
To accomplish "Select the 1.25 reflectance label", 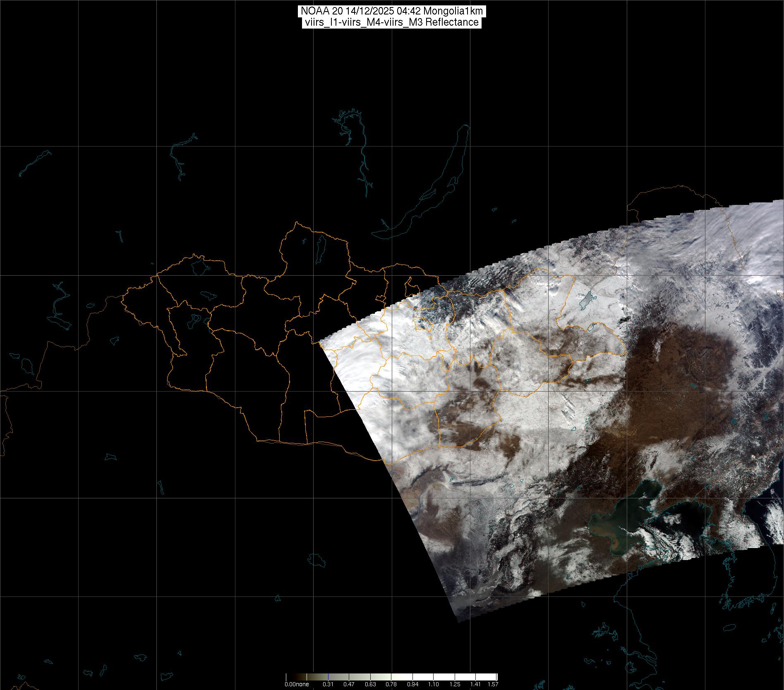I will tap(455, 684).
